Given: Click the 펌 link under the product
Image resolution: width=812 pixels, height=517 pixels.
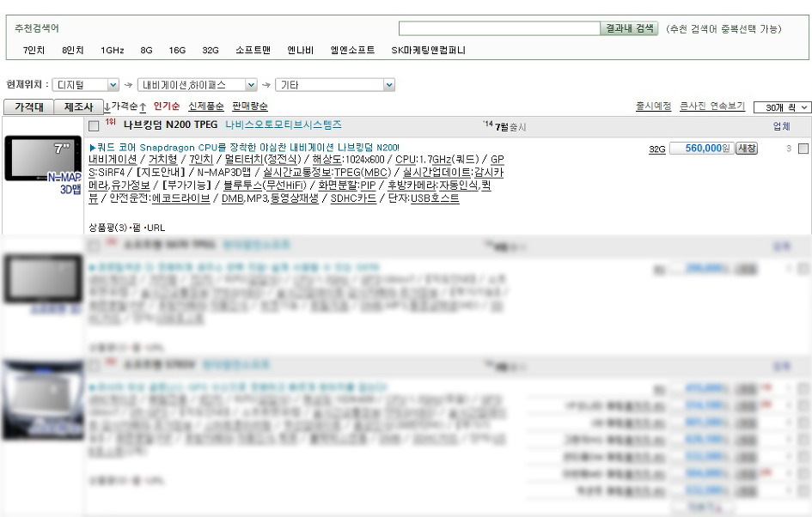Looking at the screenshot, I should tap(137, 228).
